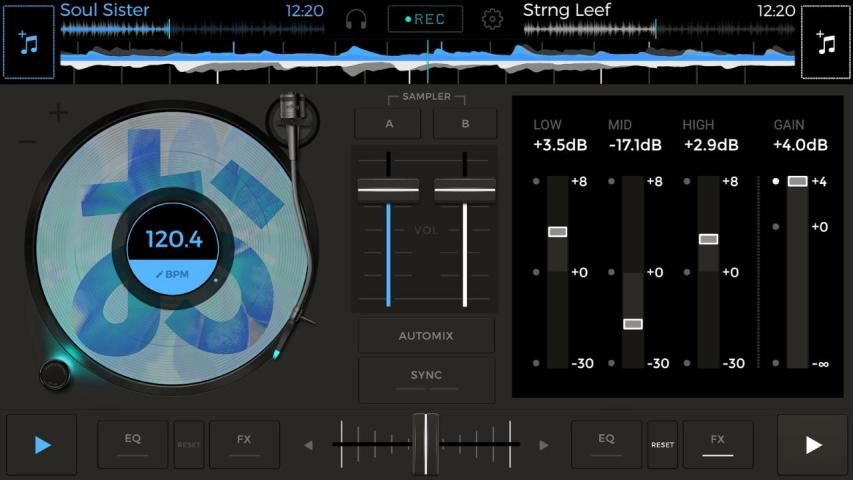
Task: Open the left deck FX panel
Action: (x=244, y=444)
